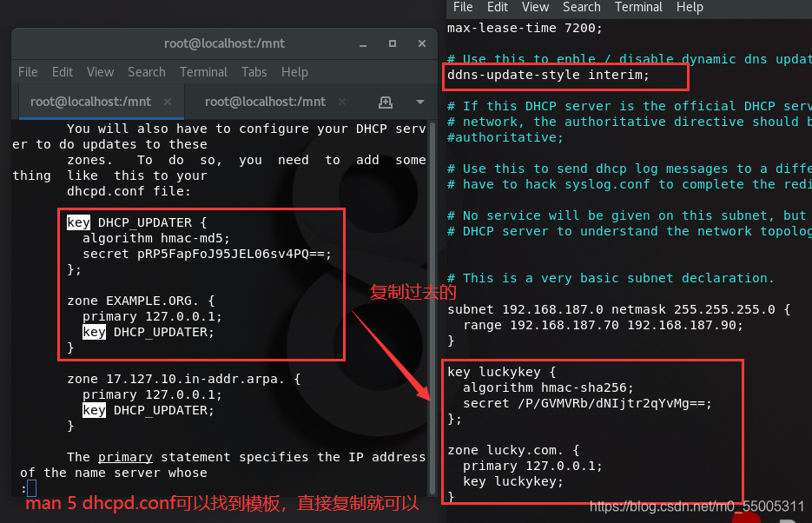
Task: Click the 'range 192.168.187.70 192.168.187.90;' line
Action: (603, 325)
